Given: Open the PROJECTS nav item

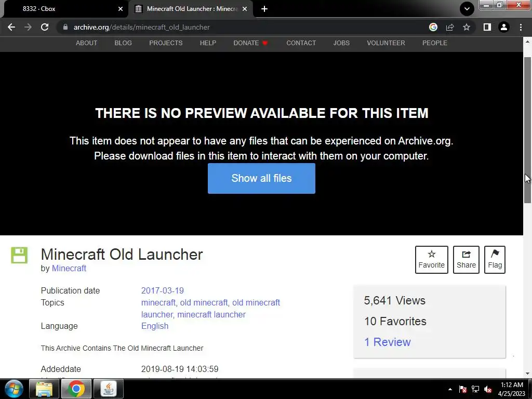Looking at the screenshot, I should pyautogui.click(x=166, y=43).
